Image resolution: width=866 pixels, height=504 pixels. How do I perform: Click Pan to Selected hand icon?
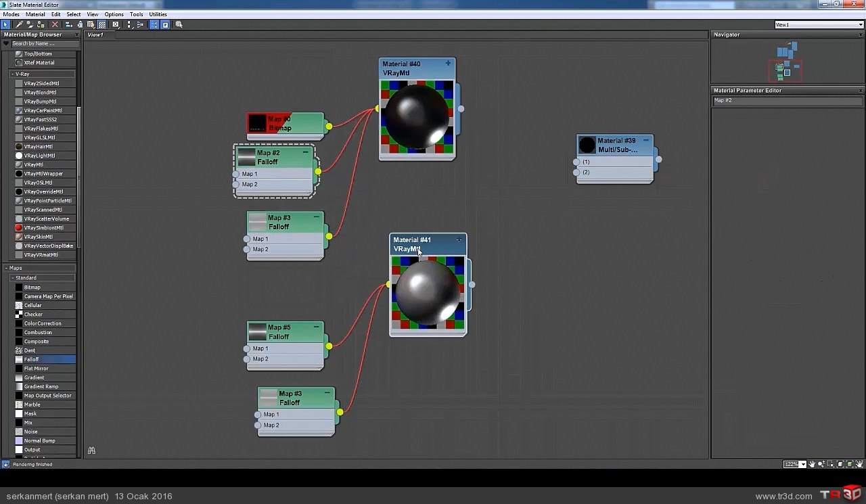[x=859, y=464]
